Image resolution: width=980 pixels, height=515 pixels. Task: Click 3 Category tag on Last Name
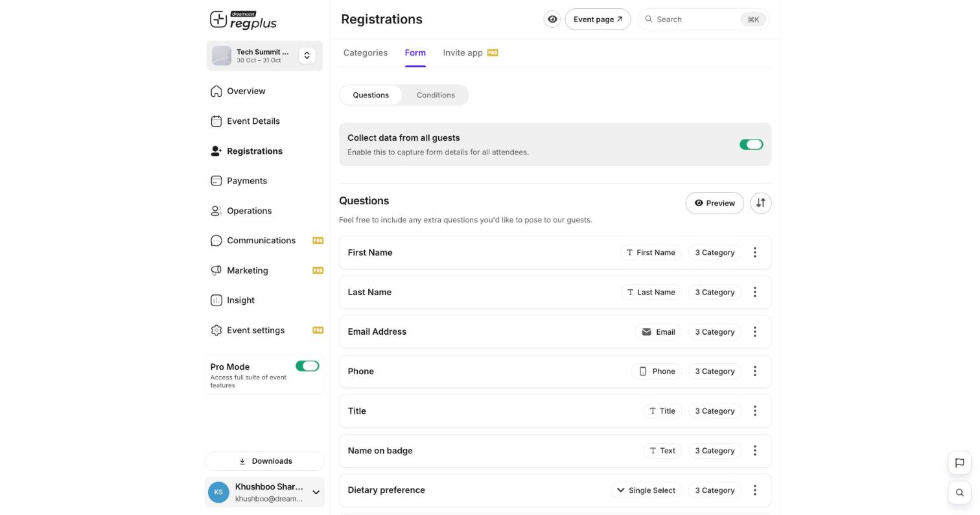click(x=714, y=292)
